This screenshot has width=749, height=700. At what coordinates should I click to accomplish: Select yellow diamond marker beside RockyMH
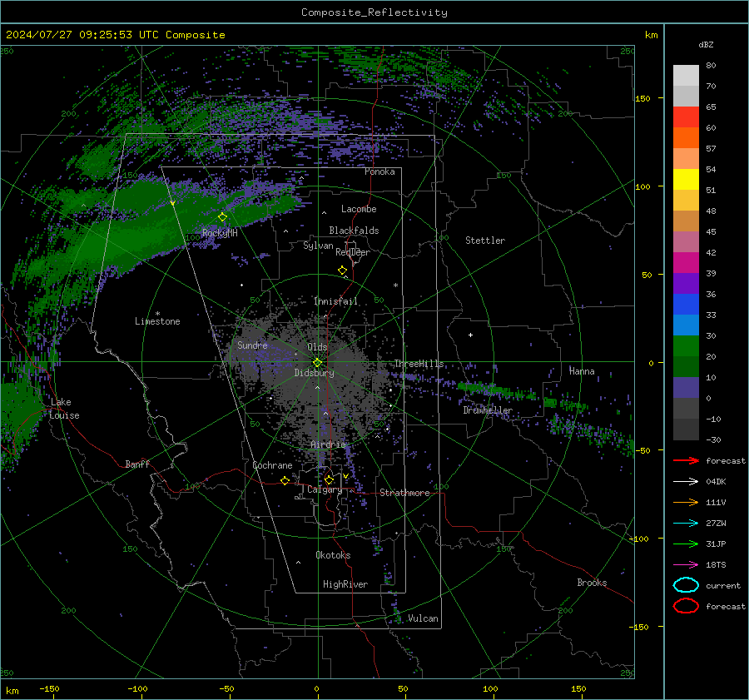coord(222,217)
